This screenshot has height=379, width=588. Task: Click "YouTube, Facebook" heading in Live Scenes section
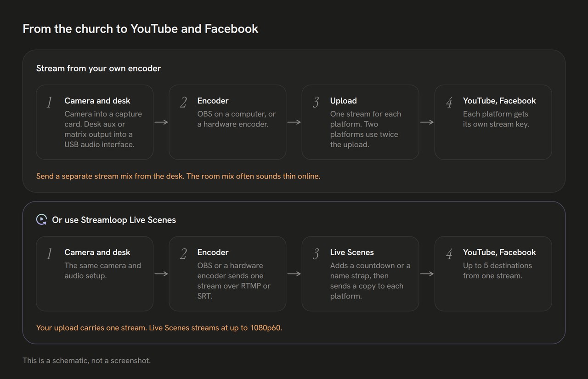[499, 253]
